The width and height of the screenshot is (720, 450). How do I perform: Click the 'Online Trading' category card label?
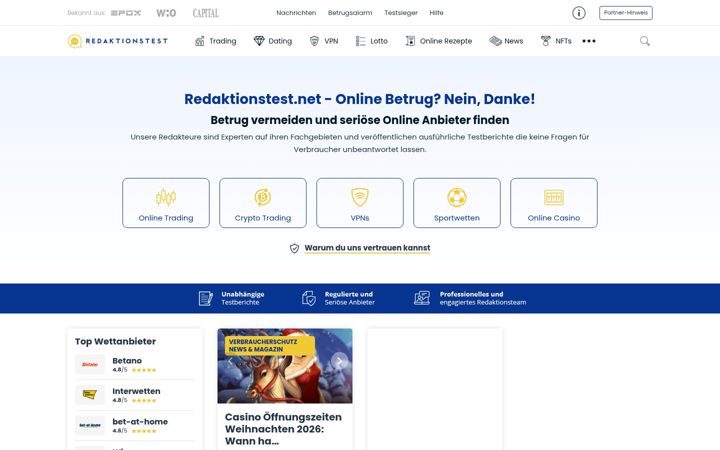point(166,218)
